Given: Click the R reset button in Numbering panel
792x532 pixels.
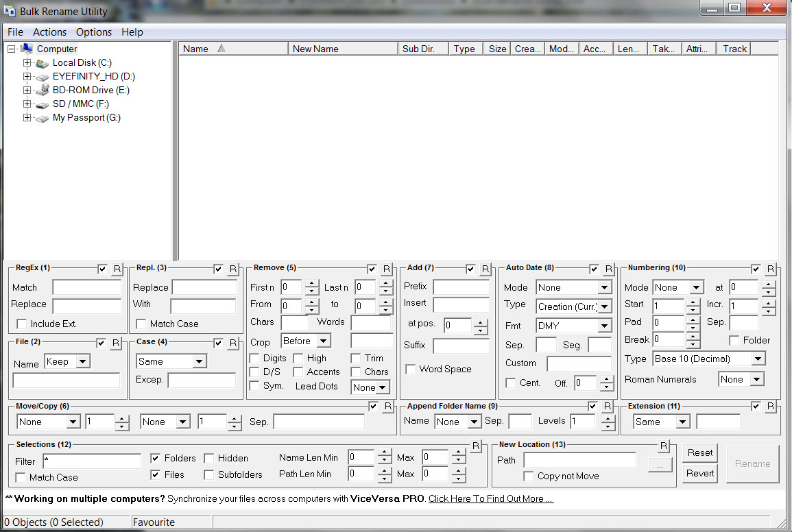Looking at the screenshot, I should 771,269.
